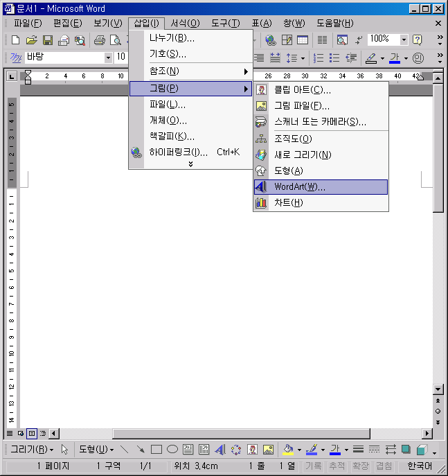448x476 pixels.
Task: Open the 도형(U) AutoShapes menu
Action: coord(96,449)
